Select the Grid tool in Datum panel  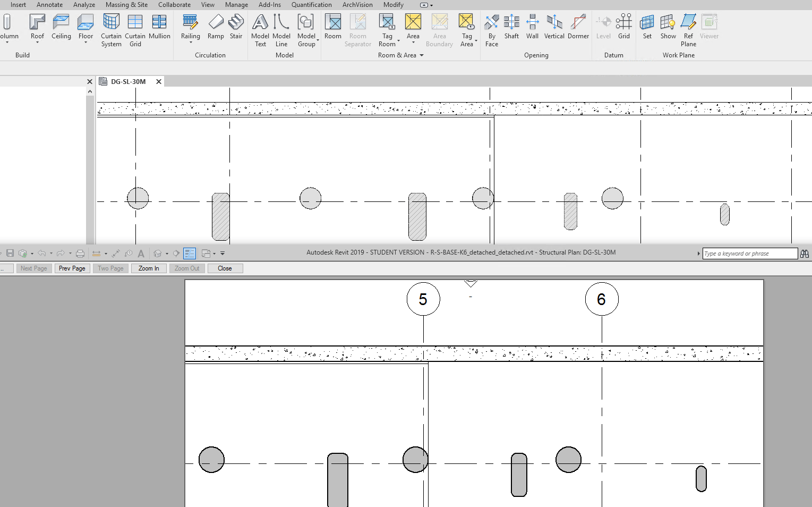pos(624,25)
